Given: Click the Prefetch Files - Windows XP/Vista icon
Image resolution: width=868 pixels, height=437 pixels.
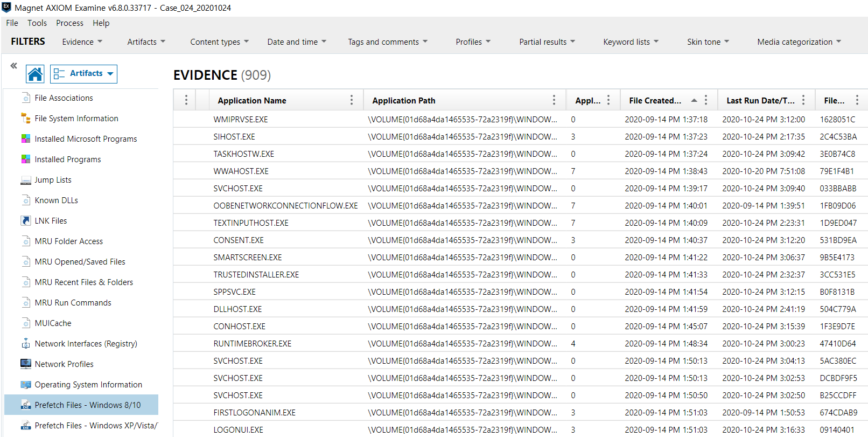Looking at the screenshot, I should pos(26,425).
